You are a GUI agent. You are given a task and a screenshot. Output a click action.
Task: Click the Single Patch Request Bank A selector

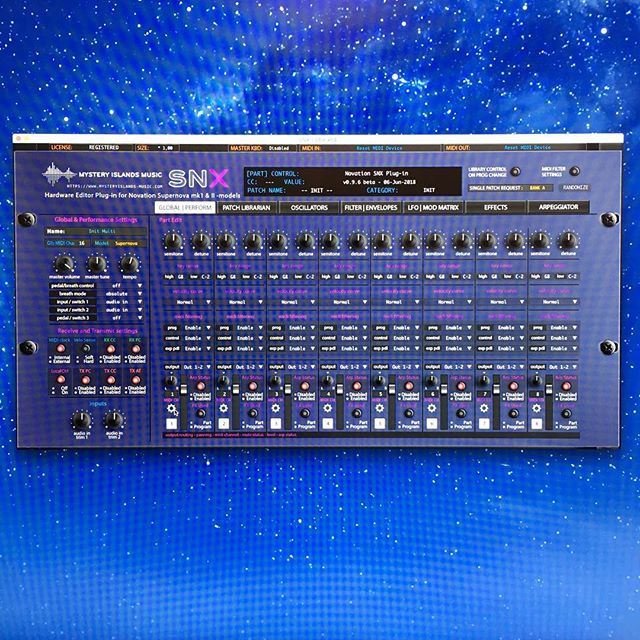click(538, 188)
